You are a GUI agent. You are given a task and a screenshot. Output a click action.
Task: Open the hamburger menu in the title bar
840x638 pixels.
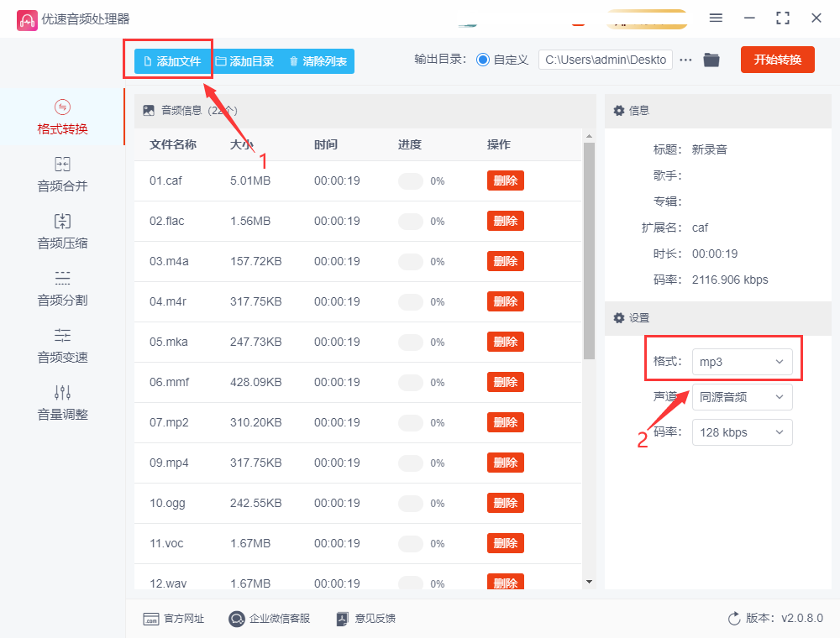pos(716,18)
